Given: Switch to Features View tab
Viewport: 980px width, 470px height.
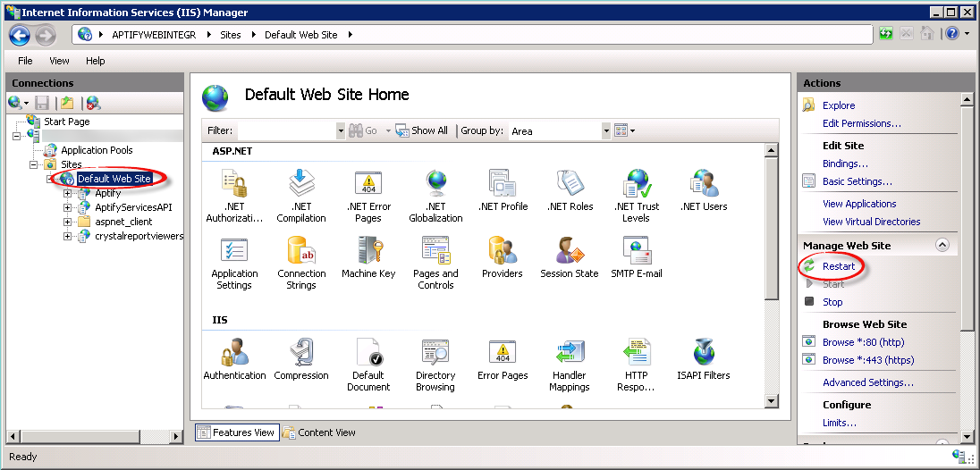Looking at the screenshot, I should pos(237,432).
